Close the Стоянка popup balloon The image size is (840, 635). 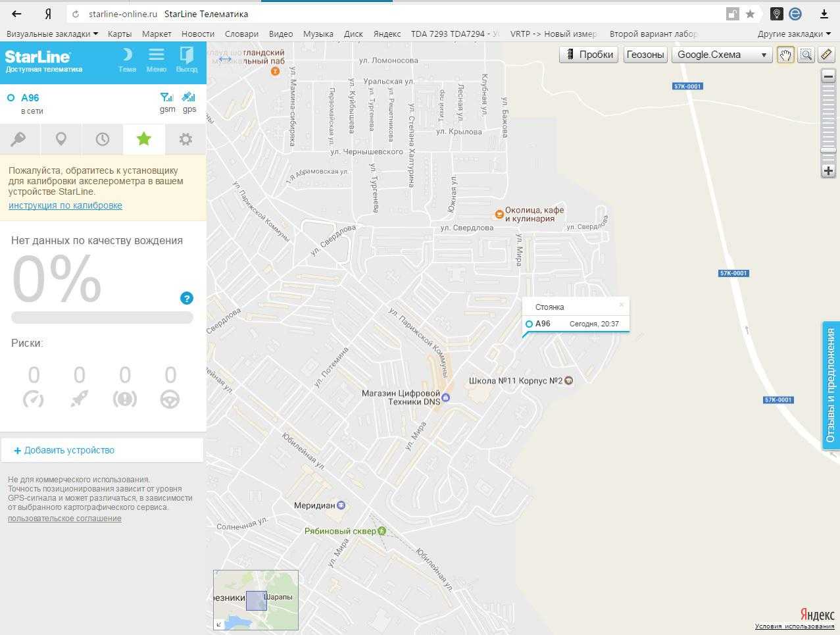(621, 305)
